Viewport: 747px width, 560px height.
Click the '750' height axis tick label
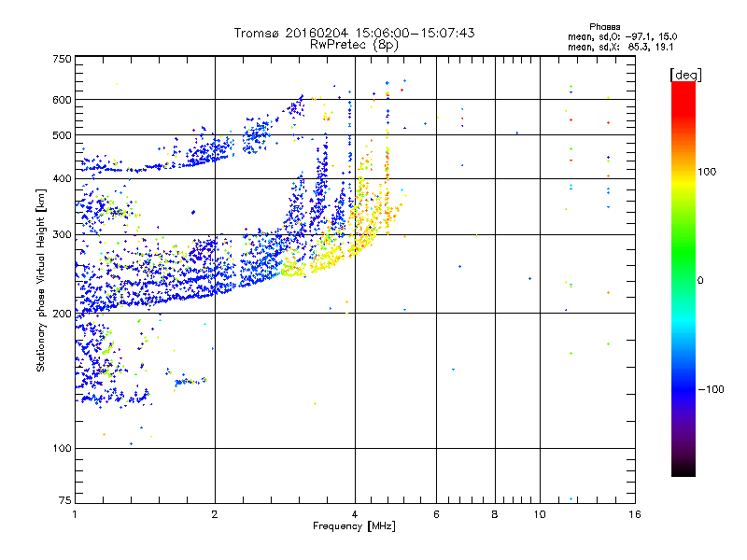(62, 59)
